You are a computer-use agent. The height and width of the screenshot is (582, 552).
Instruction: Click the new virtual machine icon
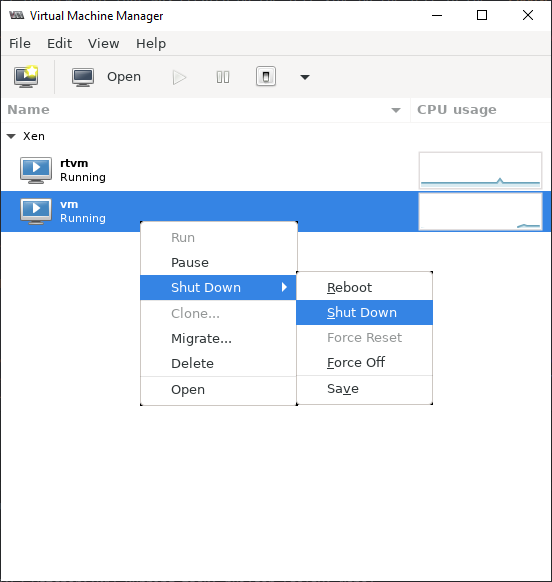click(x=26, y=76)
